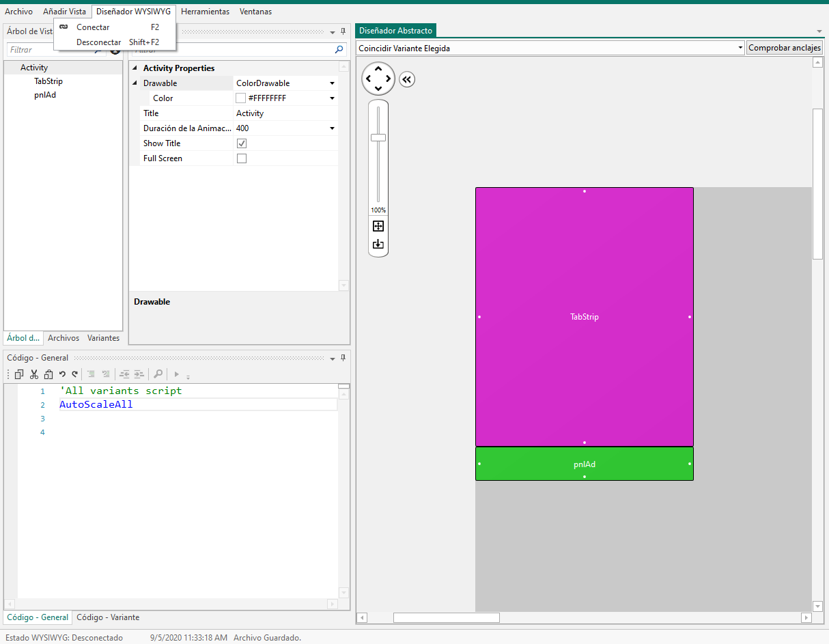Open the variant selection dropdown in designer

(x=740, y=48)
